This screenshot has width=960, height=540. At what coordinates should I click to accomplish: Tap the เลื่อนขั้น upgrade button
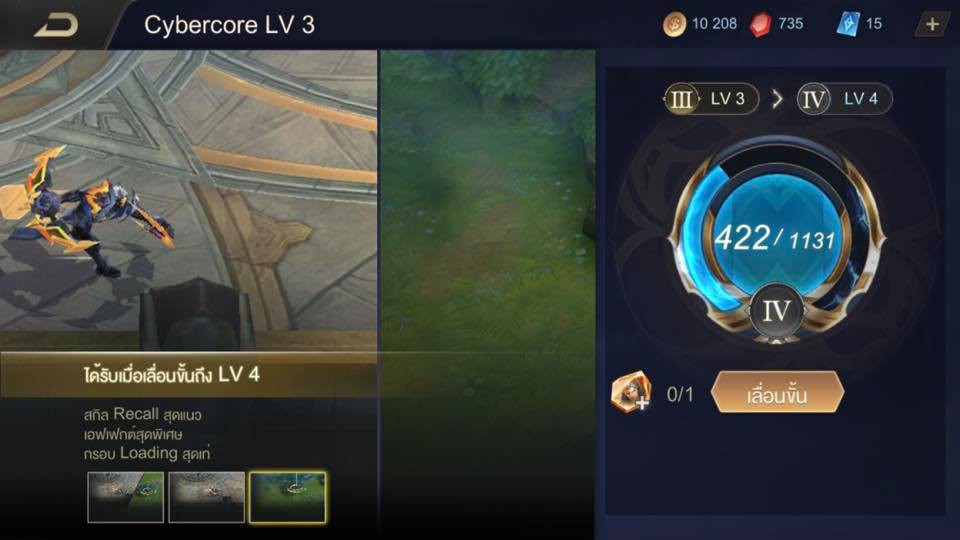click(777, 392)
